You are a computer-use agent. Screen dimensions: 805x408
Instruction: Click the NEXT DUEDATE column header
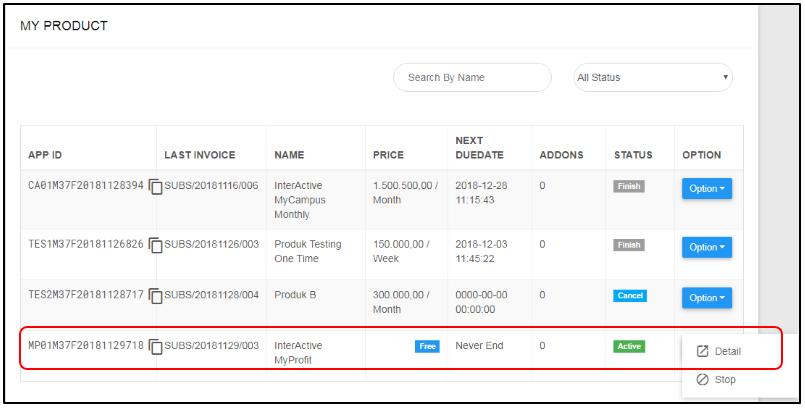(479, 148)
